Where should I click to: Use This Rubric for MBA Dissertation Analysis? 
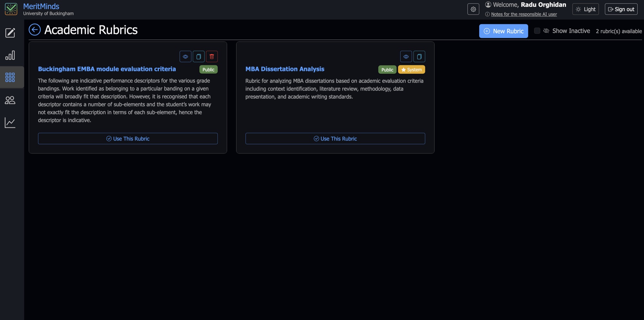coord(335,139)
